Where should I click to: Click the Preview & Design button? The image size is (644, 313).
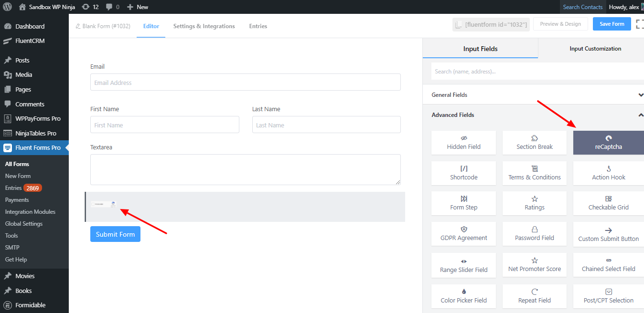click(560, 24)
